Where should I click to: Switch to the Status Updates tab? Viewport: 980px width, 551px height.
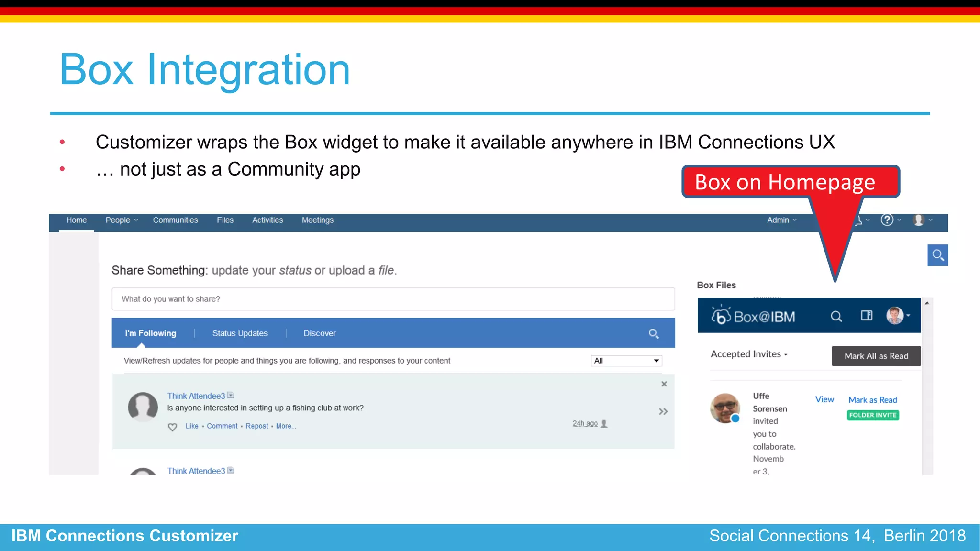[x=240, y=333]
